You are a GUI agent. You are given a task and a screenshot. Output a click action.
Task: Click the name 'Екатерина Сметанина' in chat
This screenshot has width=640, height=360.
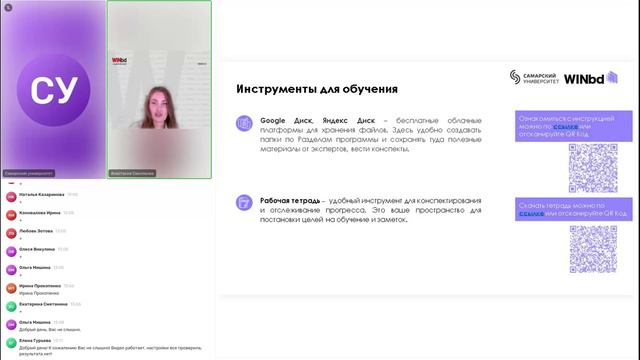point(43,304)
